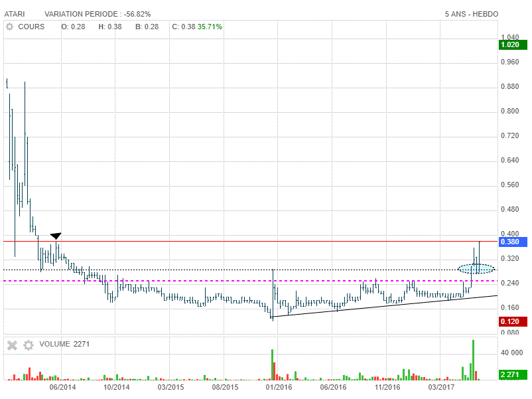Viewport: 532px width, 399px height.
Task: Click the 03/2015 date axis label
Action: tap(170, 387)
